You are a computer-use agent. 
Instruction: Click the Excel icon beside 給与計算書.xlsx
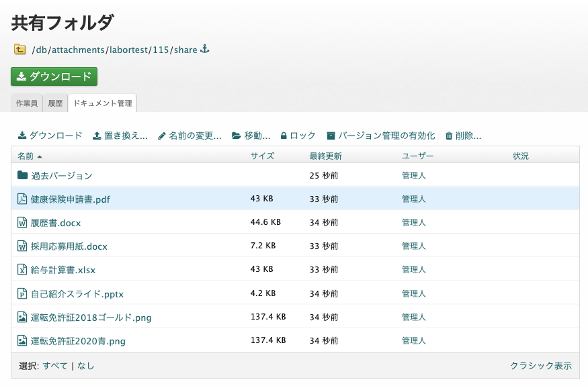pyautogui.click(x=22, y=270)
